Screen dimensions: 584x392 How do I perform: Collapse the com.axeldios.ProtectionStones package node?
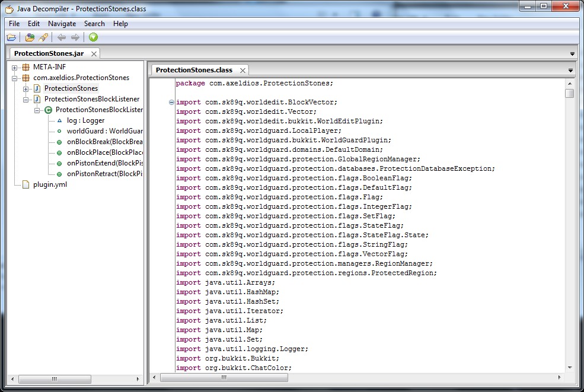click(15, 78)
